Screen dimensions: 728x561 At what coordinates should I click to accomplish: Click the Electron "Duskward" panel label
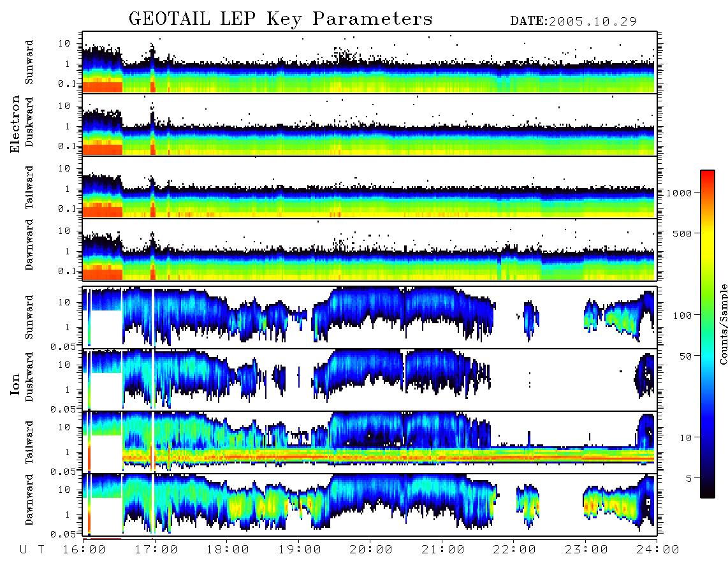pos(29,122)
